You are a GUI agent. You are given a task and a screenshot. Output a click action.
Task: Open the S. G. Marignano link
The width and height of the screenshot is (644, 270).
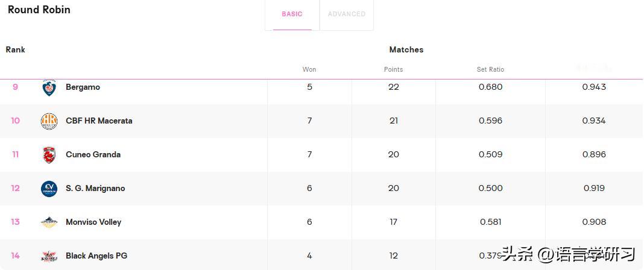[x=95, y=189]
